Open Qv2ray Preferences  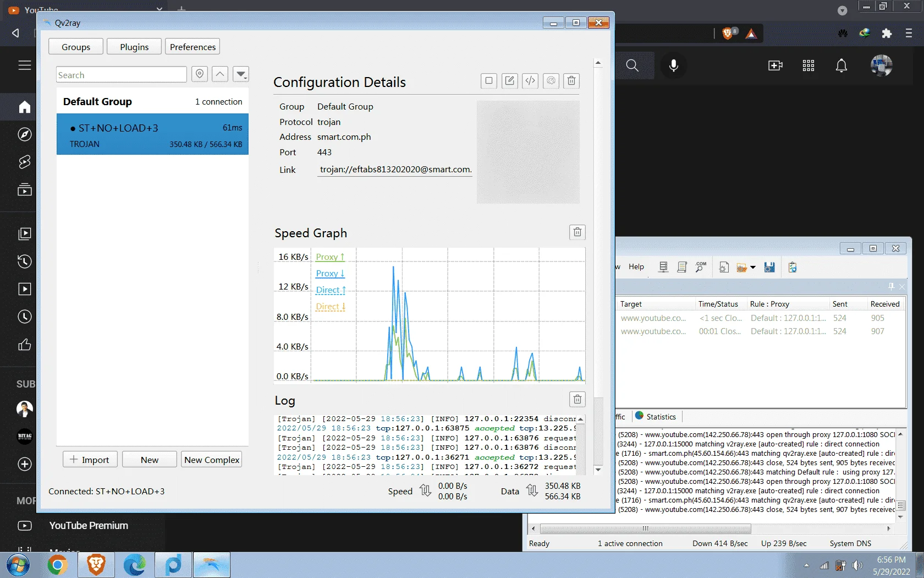(x=193, y=47)
